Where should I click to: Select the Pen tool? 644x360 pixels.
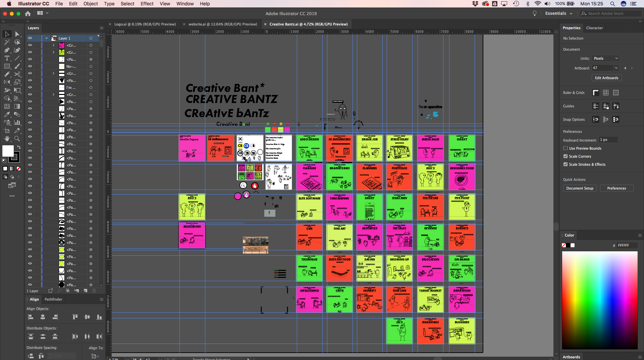point(7,50)
